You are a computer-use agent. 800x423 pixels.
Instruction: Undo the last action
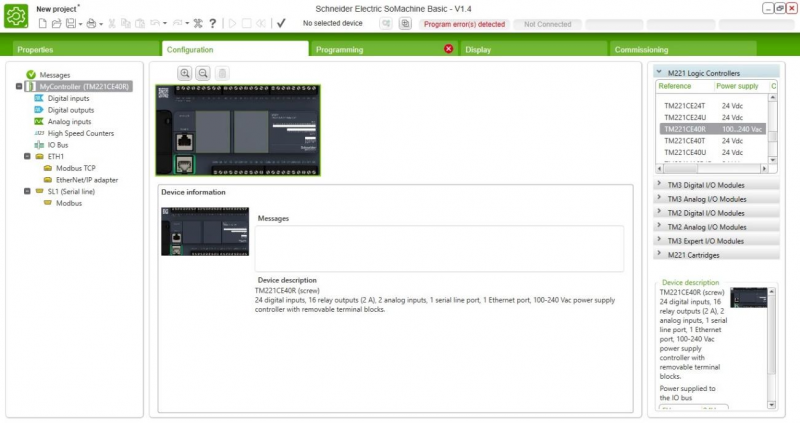[x=155, y=23]
